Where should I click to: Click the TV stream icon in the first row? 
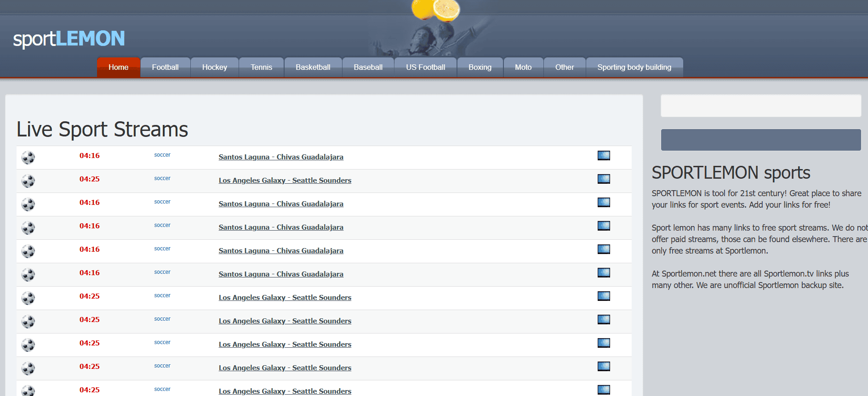[604, 156]
